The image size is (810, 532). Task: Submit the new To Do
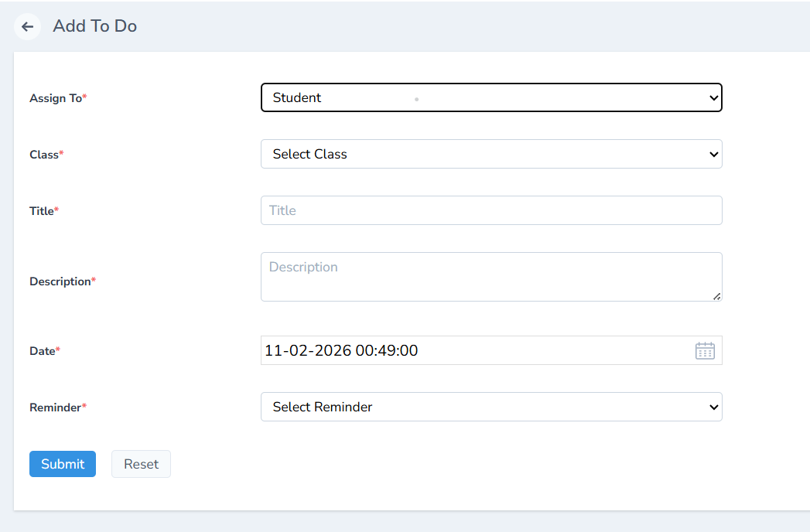(62, 464)
